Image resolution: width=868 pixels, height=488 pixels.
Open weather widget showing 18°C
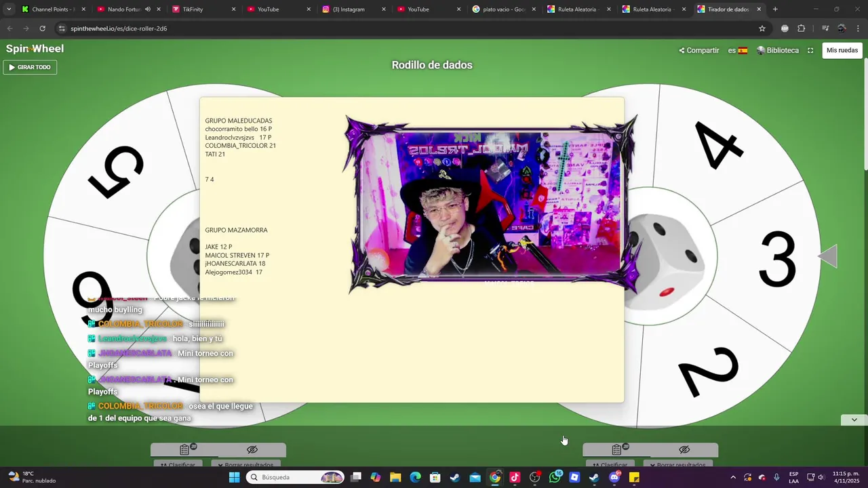click(x=32, y=477)
